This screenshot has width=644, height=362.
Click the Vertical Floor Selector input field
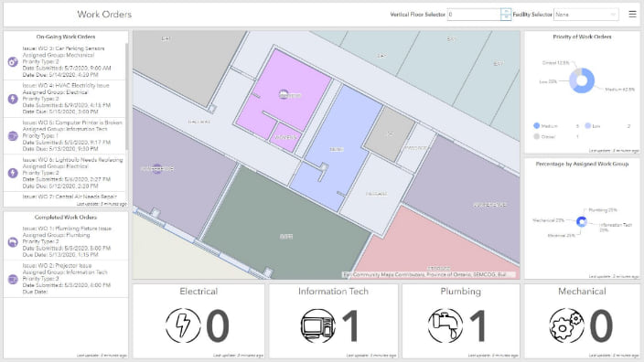coord(474,15)
